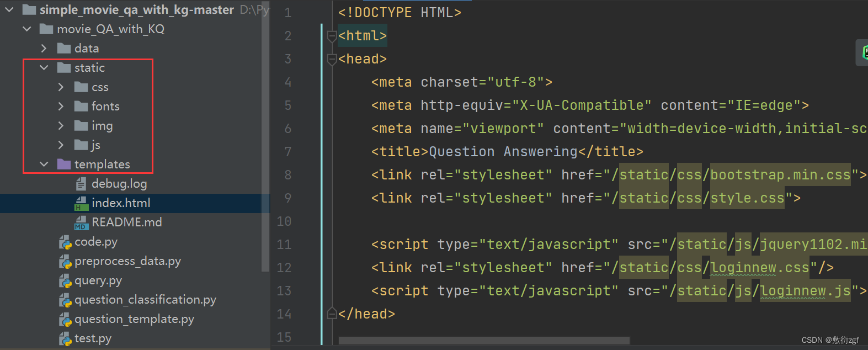Click the query.py Python file icon
Image resolution: width=868 pixels, height=350 pixels.
pyautogui.click(x=65, y=280)
